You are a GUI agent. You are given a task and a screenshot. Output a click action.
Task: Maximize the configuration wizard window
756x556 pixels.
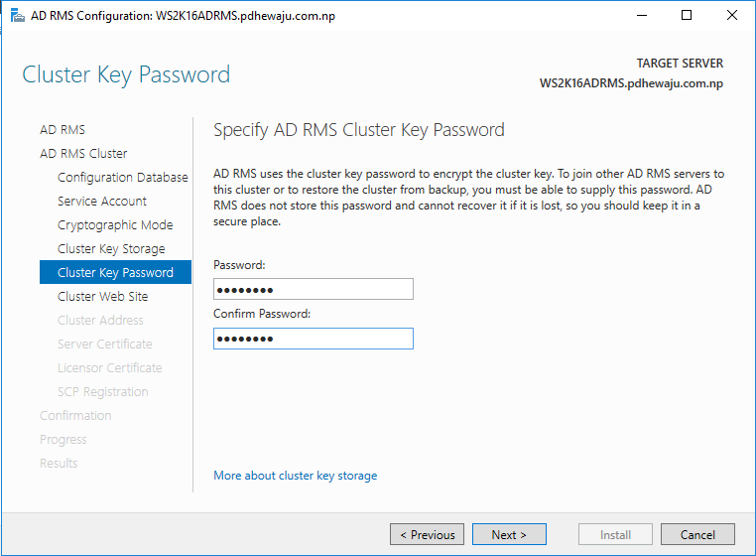(x=687, y=16)
